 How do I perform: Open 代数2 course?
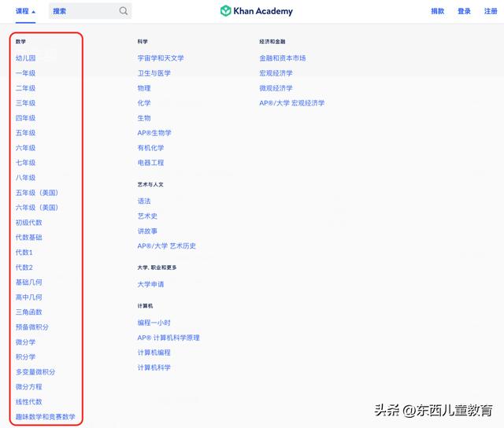24,267
